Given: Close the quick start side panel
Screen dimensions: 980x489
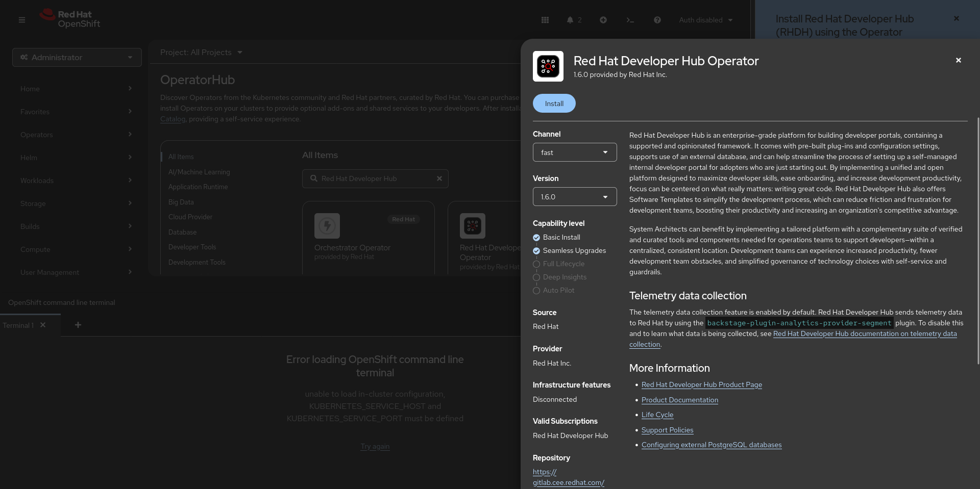Looking at the screenshot, I should 957,18.
